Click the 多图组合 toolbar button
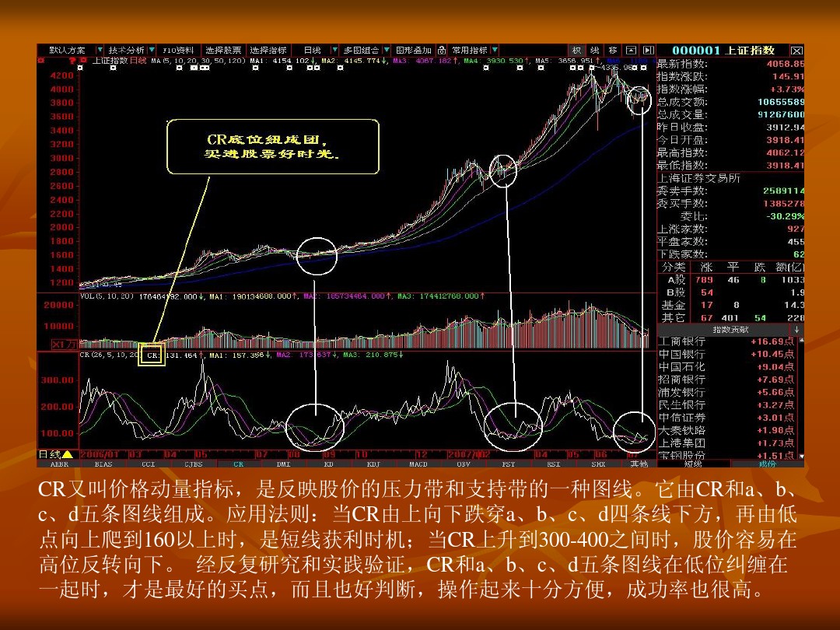The width and height of the screenshot is (840, 630). pyautogui.click(x=361, y=50)
